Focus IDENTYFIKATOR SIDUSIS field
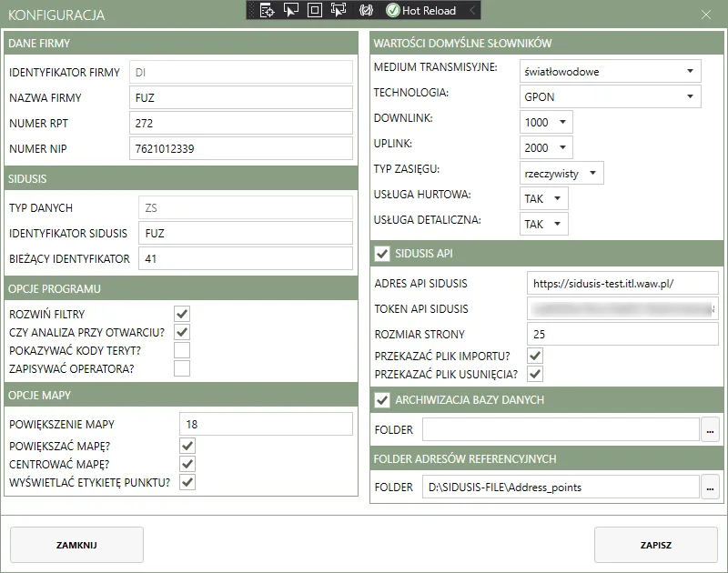Screen dimensions: 728x573 coord(246,233)
